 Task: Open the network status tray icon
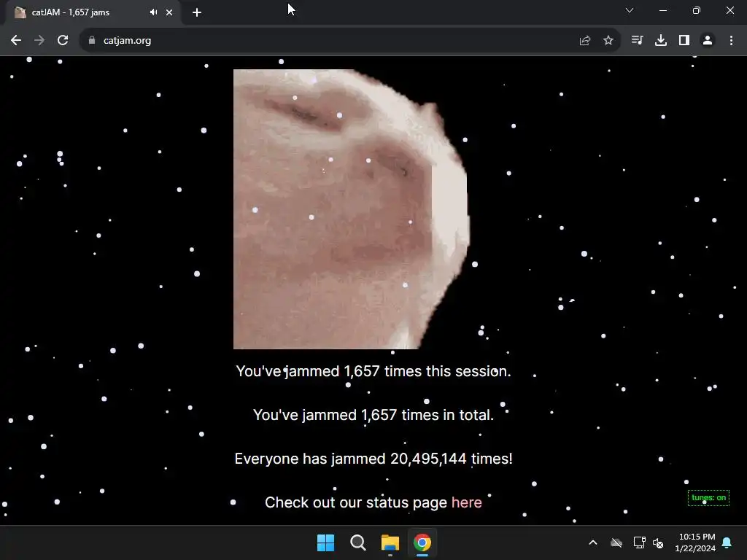pos(639,542)
